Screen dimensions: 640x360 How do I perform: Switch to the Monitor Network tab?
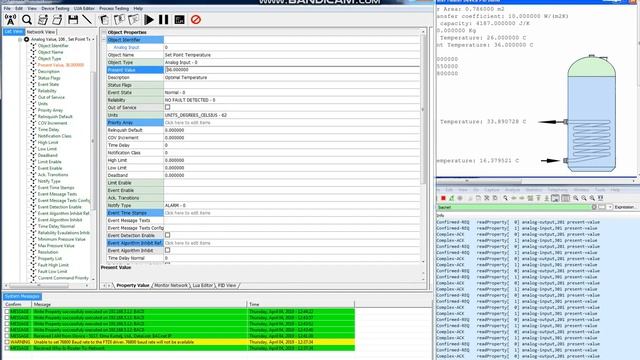[171, 286]
